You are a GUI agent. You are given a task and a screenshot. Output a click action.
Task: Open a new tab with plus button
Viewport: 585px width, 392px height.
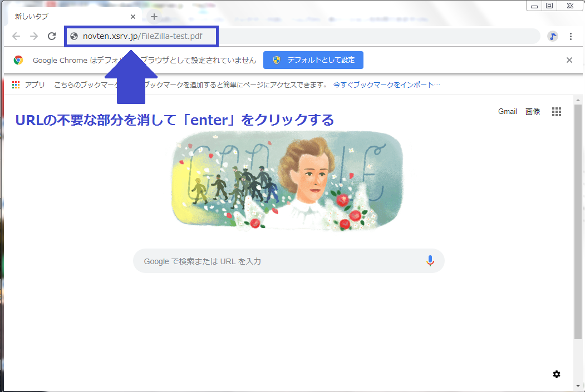coord(154,17)
